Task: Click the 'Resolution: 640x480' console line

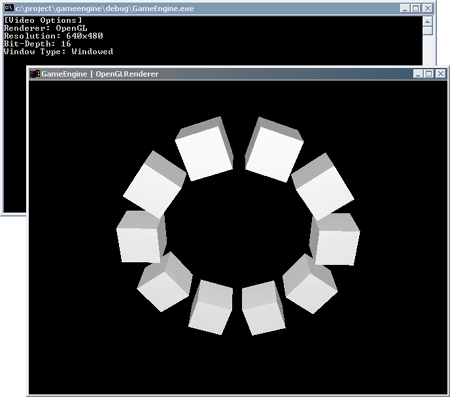Action: [53, 36]
